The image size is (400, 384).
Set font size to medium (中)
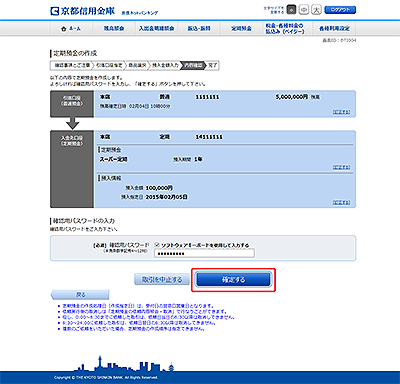(x=304, y=10)
